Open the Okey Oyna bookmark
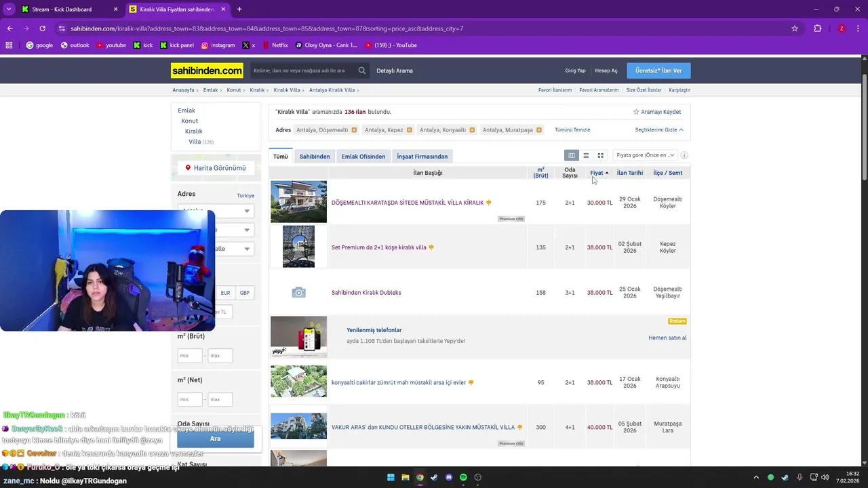868x488 pixels. point(326,45)
